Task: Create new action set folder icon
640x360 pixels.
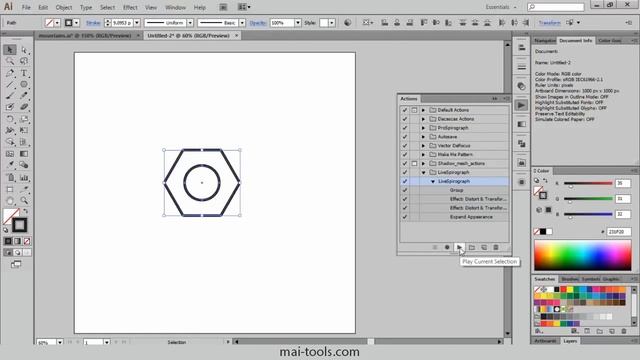Action: click(471, 247)
